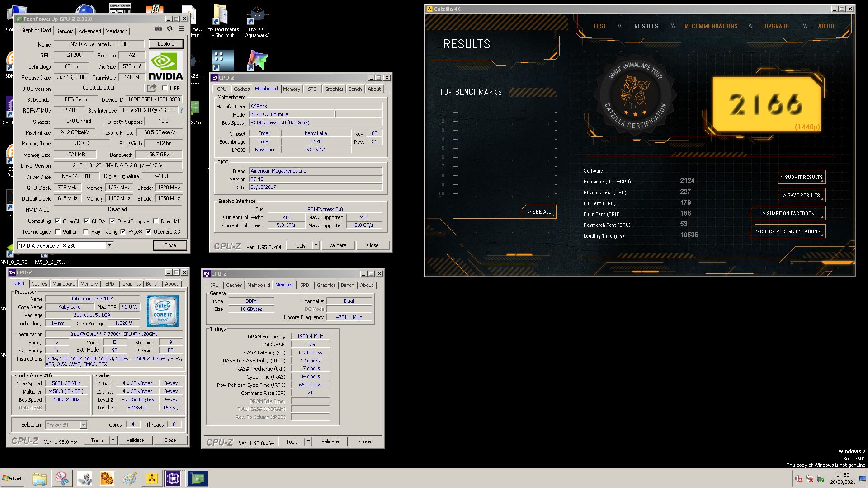868x488 pixels.
Task: Toggle the UEFI checkbox in GPU-Z
Action: point(165,88)
